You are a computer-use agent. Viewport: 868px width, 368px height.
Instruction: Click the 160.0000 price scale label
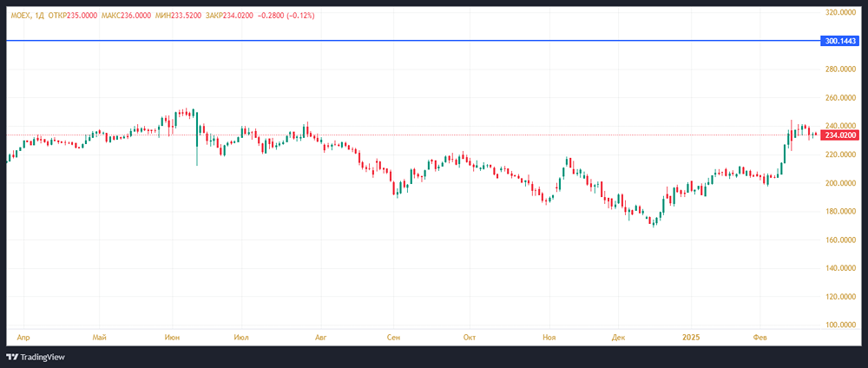point(840,240)
